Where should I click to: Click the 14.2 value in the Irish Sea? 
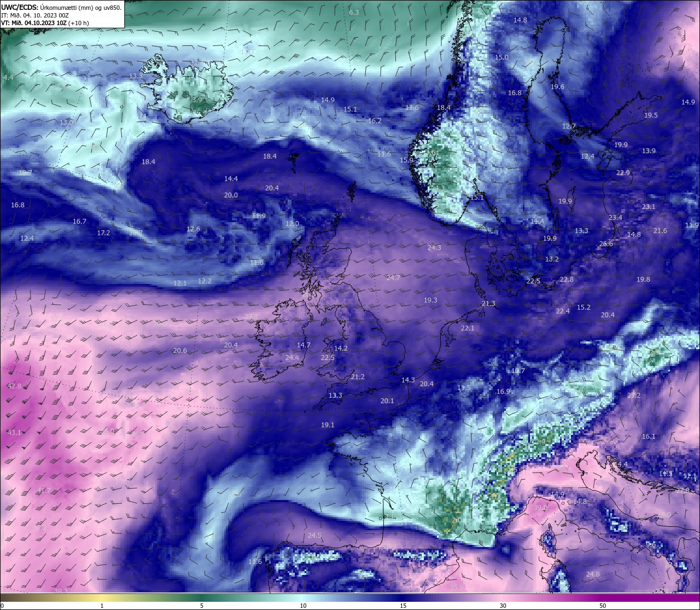(341, 348)
